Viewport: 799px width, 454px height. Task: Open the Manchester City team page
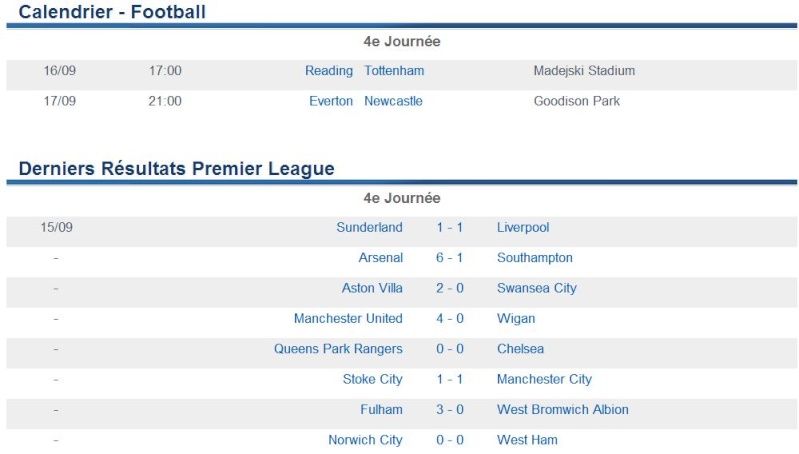(x=544, y=380)
